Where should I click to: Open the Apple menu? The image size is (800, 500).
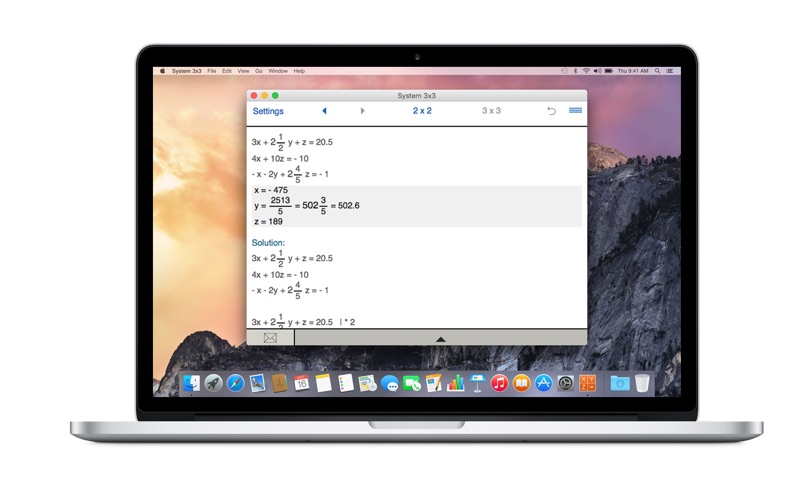162,71
